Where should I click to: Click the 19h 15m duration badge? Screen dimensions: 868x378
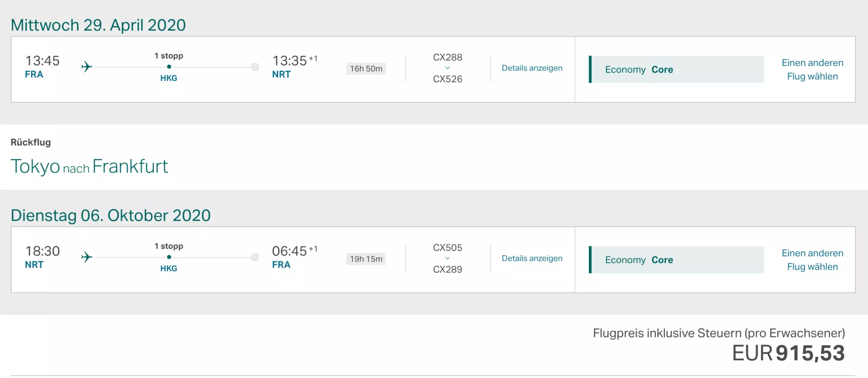click(366, 259)
